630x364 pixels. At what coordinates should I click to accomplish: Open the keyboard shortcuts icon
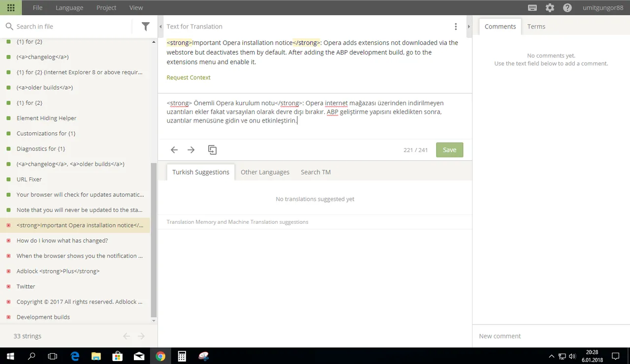532,8
